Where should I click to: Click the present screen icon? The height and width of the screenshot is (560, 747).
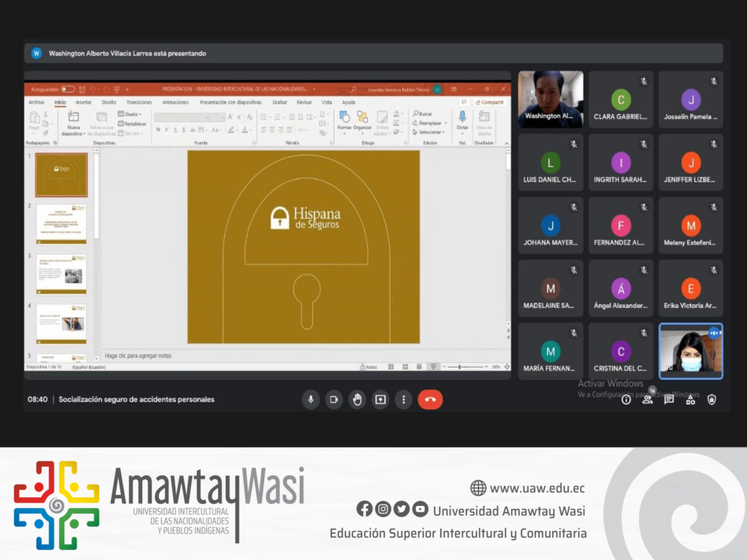pyautogui.click(x=380, y=400)
